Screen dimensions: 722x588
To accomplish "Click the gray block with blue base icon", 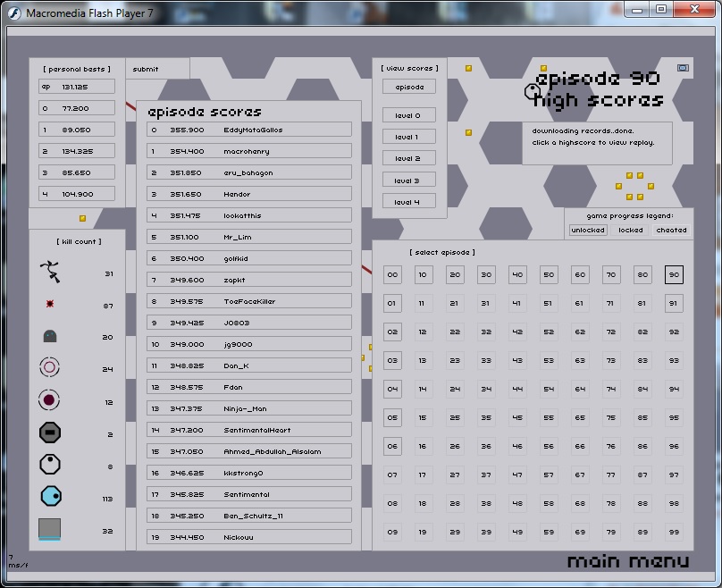I will pyautogui.click(x=50, y=529).
